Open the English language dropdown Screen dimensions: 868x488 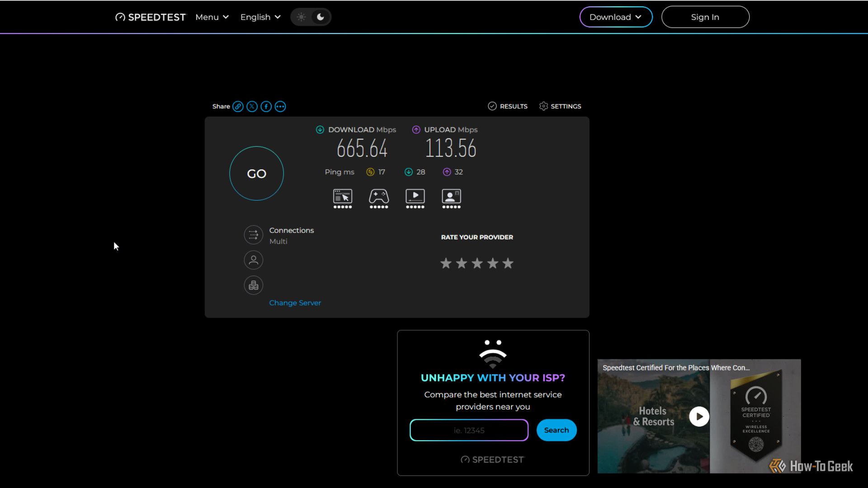tap(260, 17)
